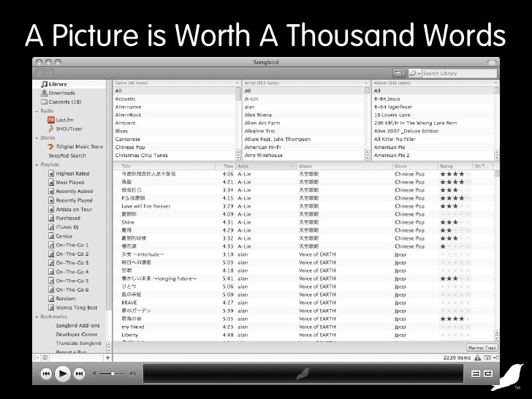The image size is (532, 399).
Task: Skip to previous track
Action: pos(46,373)
